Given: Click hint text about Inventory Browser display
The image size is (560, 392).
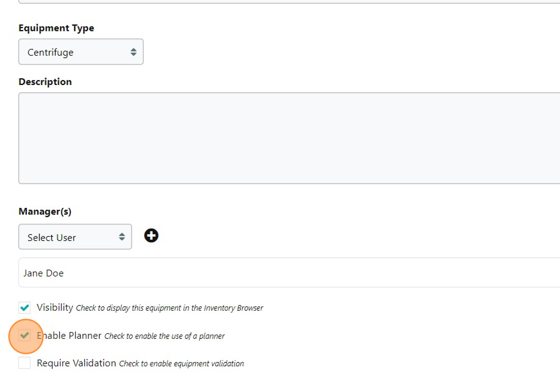Looking at the screenshot, I should [x=169, y=308].
